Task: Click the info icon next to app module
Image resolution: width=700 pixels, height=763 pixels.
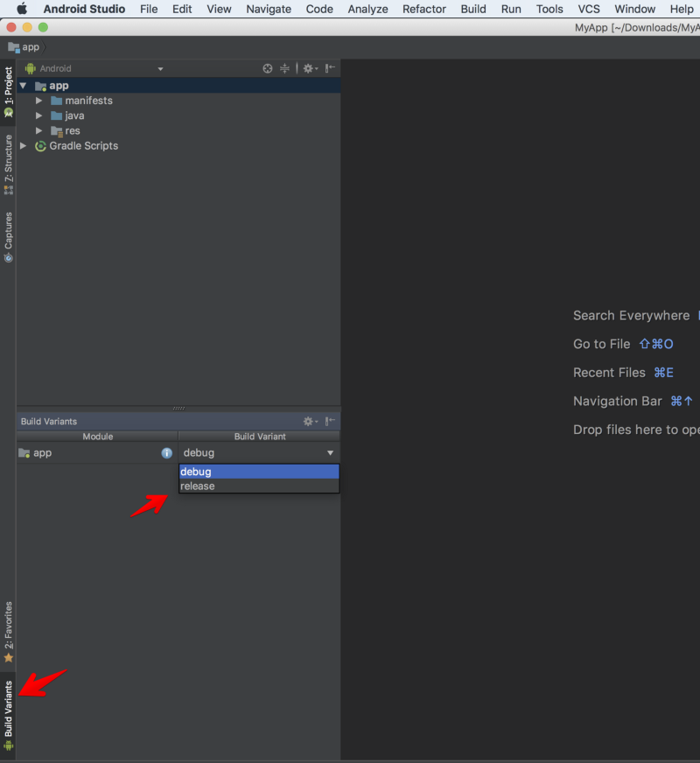Action: click(x=167, y=453)
